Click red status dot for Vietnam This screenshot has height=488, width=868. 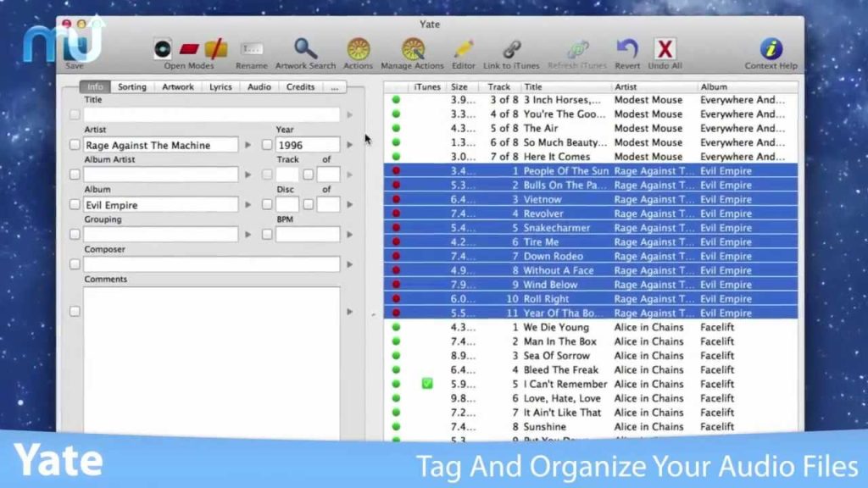point(396,199)
